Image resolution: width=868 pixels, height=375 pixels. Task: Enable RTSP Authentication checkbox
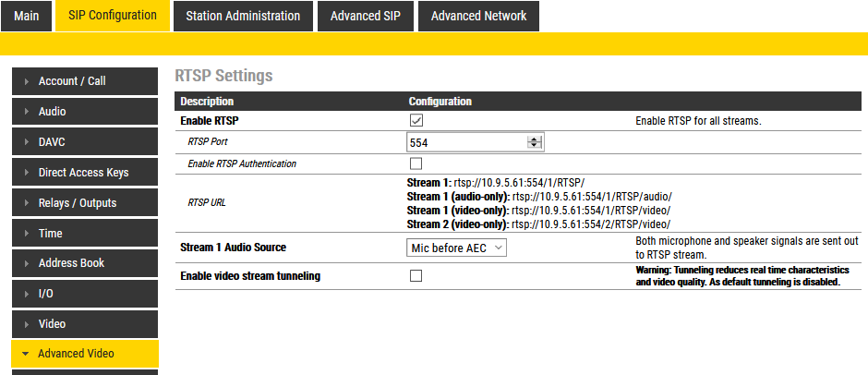tap(416, 163)
